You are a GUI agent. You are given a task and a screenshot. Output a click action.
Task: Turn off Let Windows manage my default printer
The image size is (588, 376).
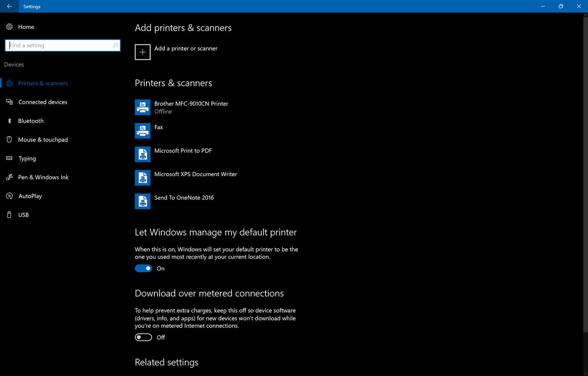coord(143,268)
